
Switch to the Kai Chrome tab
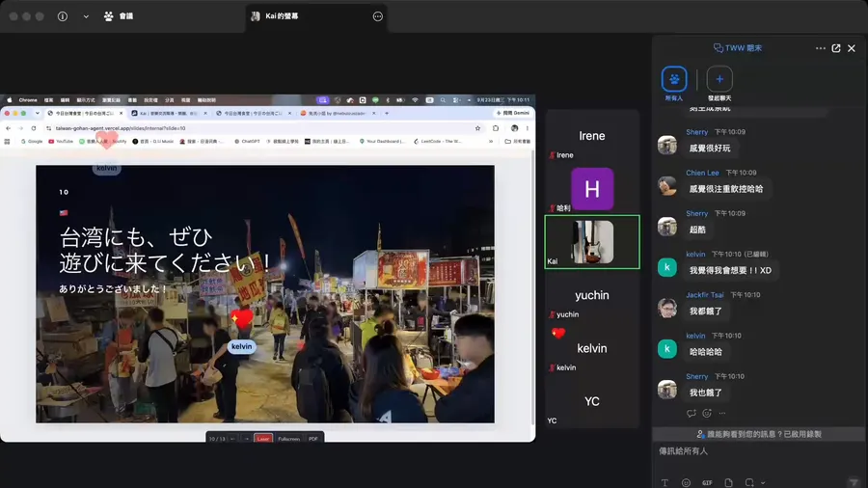(168, 113)
